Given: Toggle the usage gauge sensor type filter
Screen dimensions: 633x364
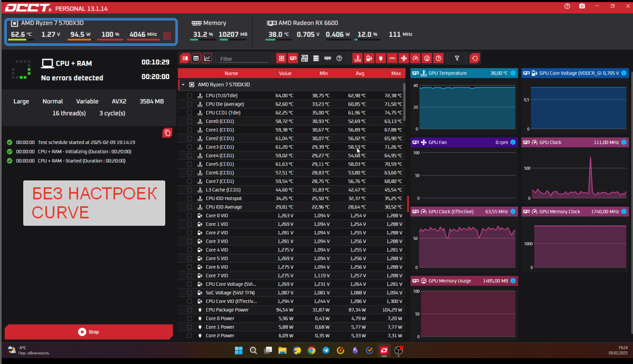Looking at the screenshot, I should coord(427,59).
